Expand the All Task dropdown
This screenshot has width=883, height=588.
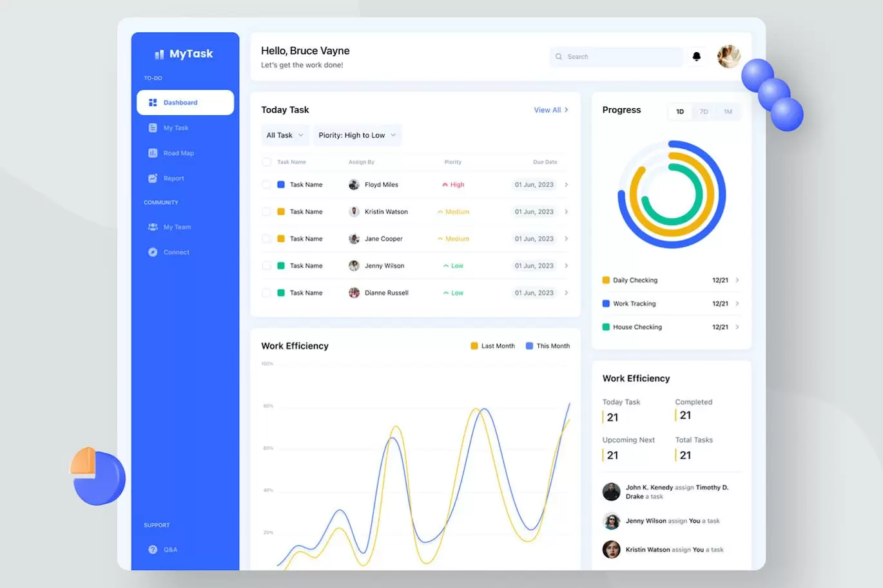pyautogui.click(x=285, y=135)
